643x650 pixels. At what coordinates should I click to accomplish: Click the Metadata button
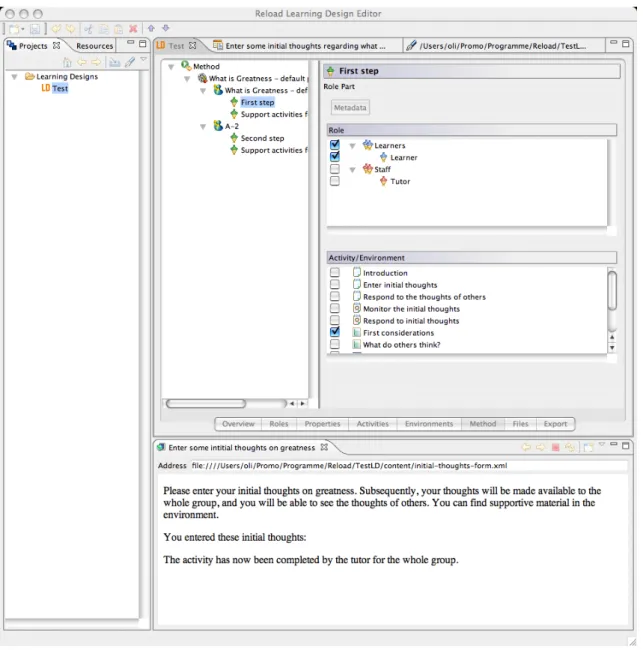pyautogui.click(x=350, y=108)
